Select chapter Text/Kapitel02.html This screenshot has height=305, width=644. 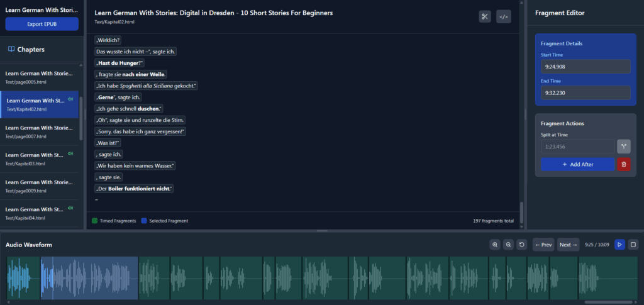(39, 104)
